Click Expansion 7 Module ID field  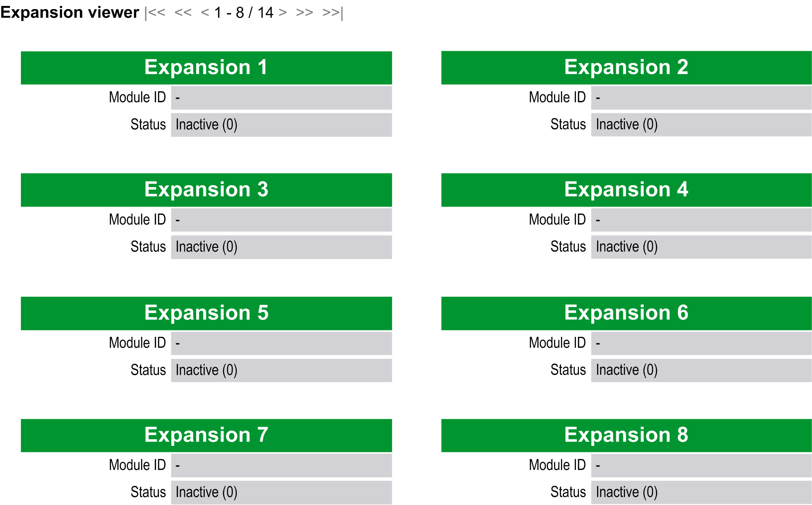(281, 465)
